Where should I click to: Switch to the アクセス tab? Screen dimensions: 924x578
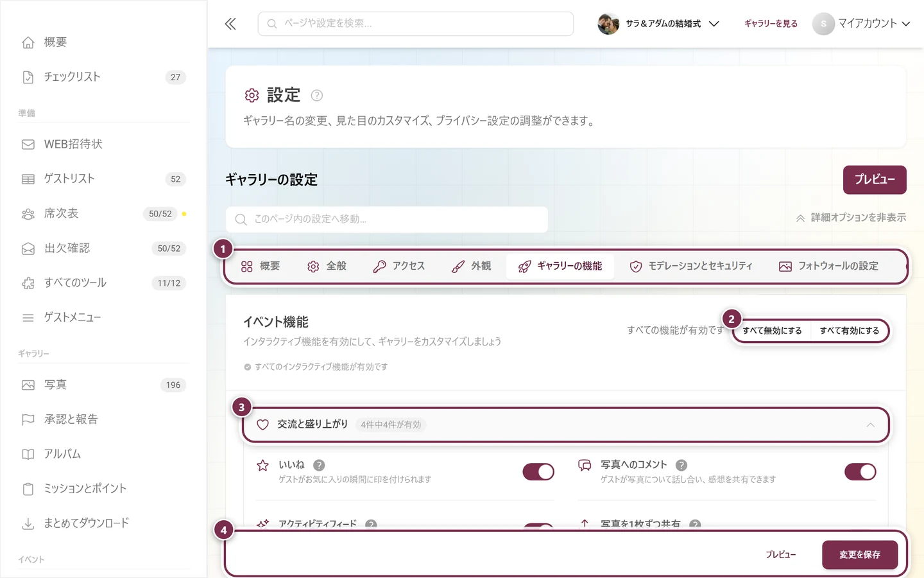coord(398,267)
